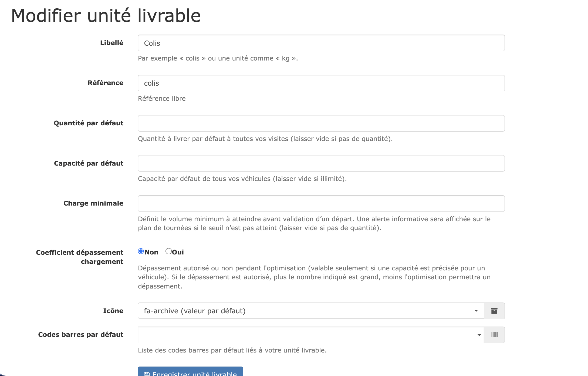Select the Oui radio button
This screenshot has height=376, width=588.
[x=169, y=251]
